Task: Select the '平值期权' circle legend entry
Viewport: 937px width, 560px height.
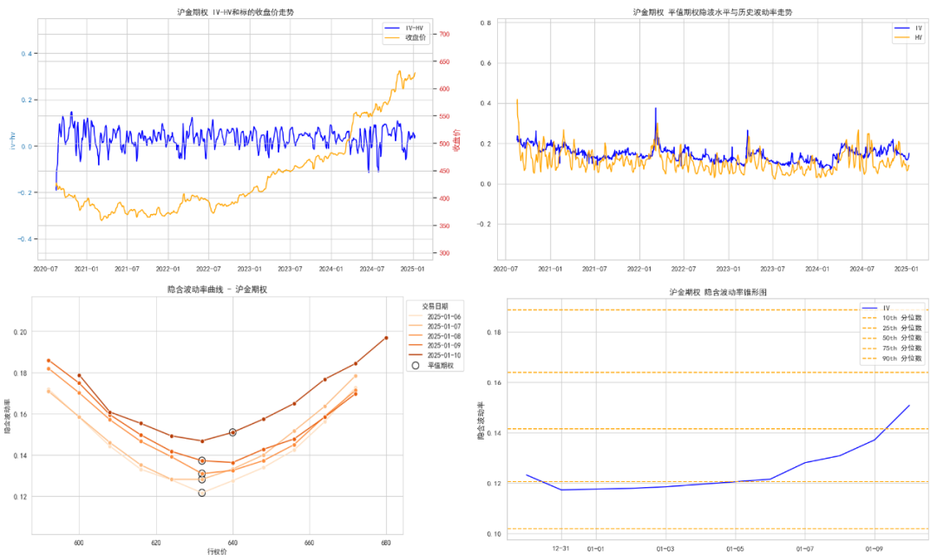Action: point(433,365)
